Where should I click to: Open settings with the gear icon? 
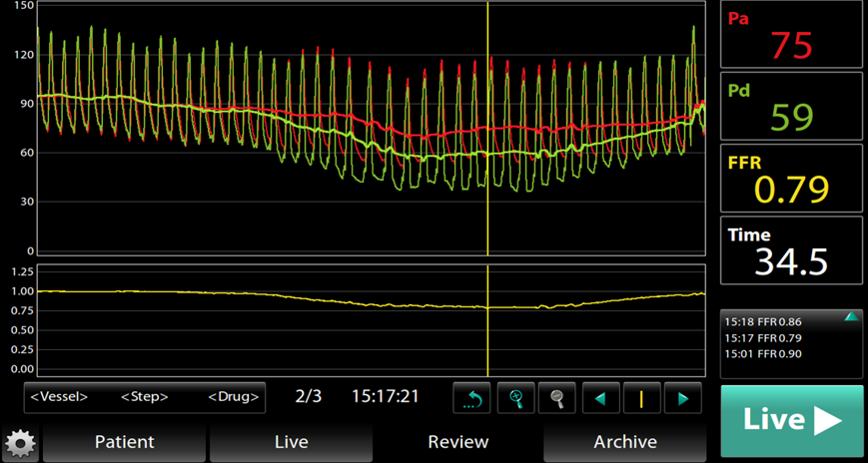click(x=19, y=442)
